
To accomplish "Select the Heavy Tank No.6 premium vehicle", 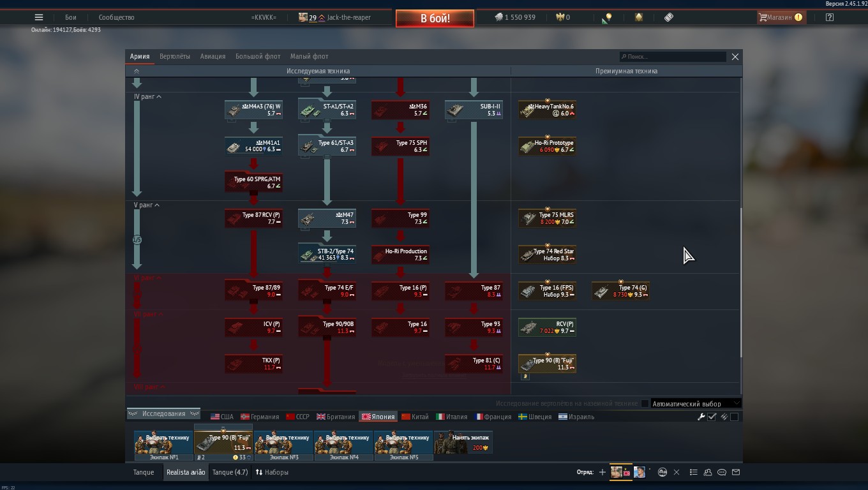I will point(547,110).
